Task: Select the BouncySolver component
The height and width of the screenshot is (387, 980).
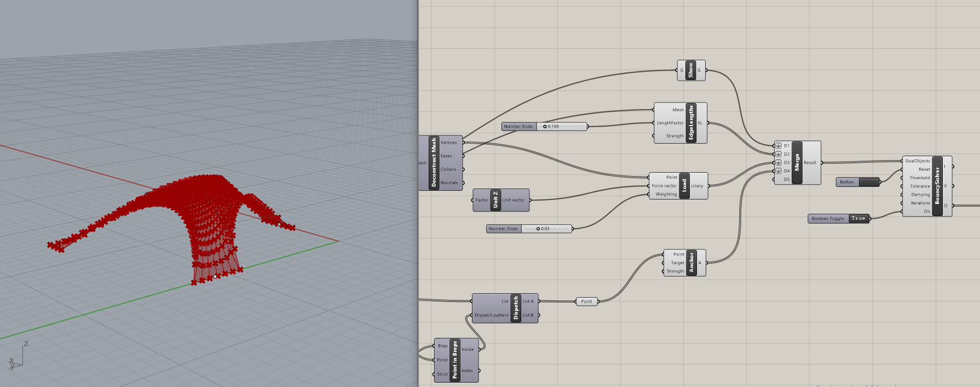Action: [x=937, y=186]
